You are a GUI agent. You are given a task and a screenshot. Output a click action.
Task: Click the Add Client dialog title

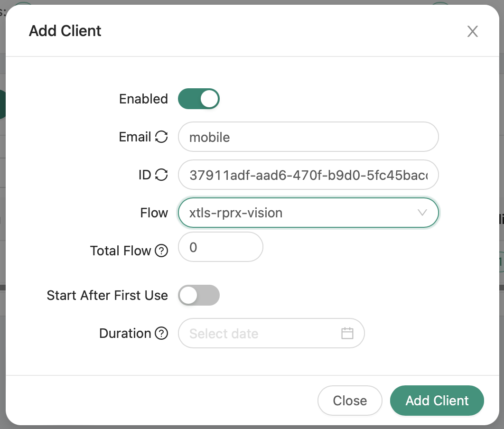coord(65,31)
